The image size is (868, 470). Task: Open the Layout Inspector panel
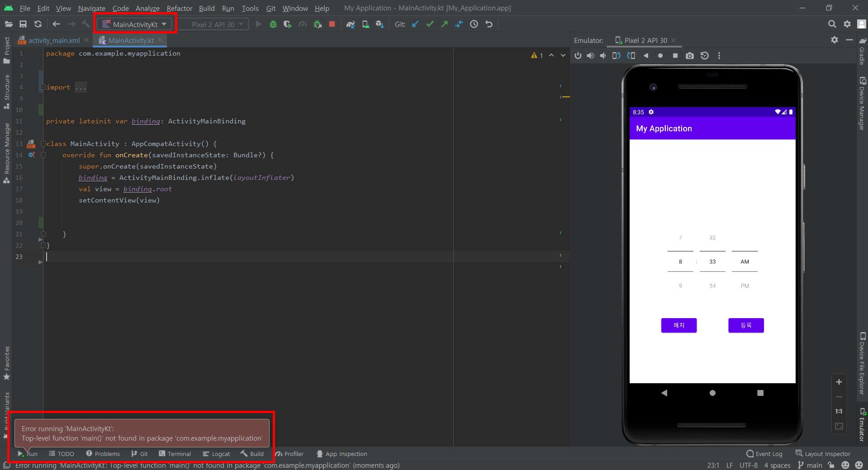point(823,454)
